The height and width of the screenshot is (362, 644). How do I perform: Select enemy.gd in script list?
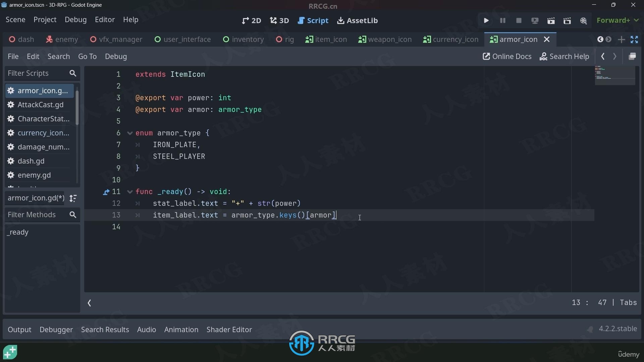[39, 175]
